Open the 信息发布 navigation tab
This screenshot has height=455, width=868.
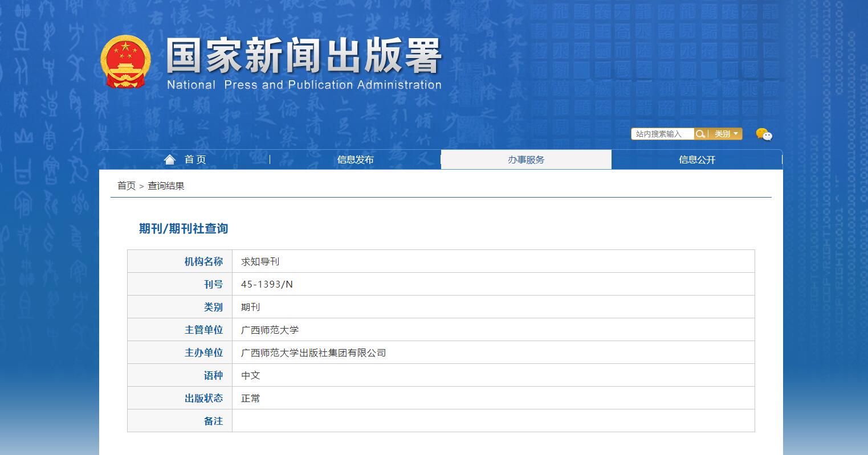356,159
